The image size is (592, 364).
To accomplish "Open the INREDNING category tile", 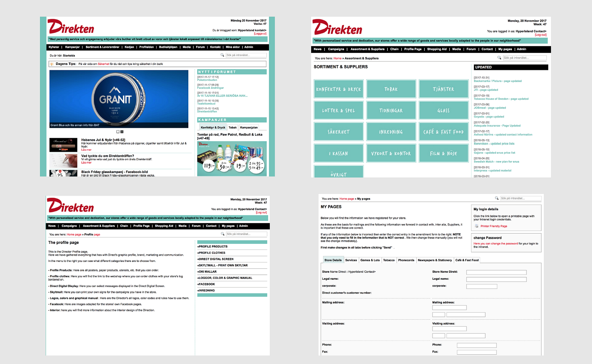I will tap(391, 132).
